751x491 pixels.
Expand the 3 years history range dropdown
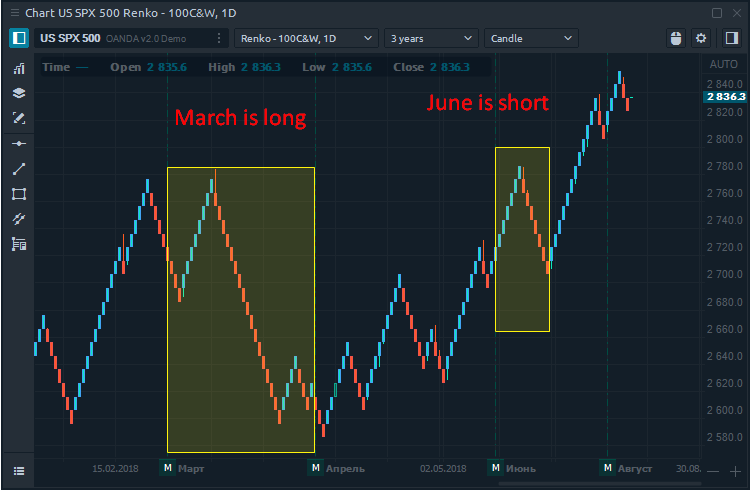click(x=431, y=38)
